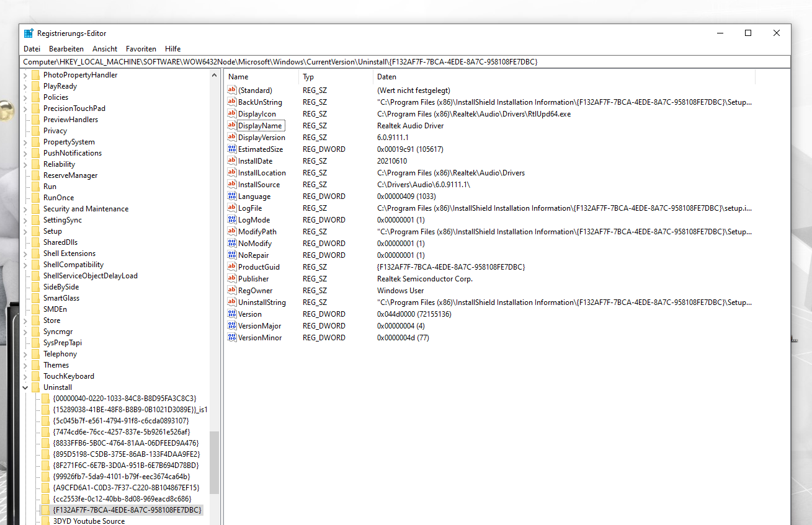Click the LogFile string icon
Image resolution: width=812 pixels, height=525 pixels.
point(232,208)
